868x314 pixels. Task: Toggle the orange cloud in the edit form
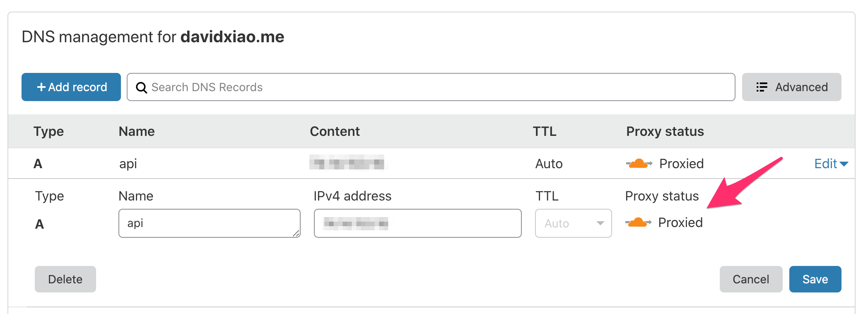[638, 222]
